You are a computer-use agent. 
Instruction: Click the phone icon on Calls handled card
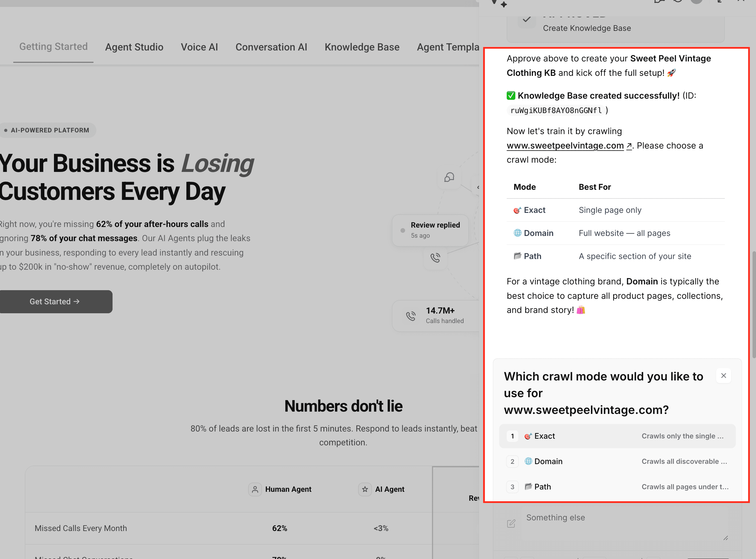point(411,316)
